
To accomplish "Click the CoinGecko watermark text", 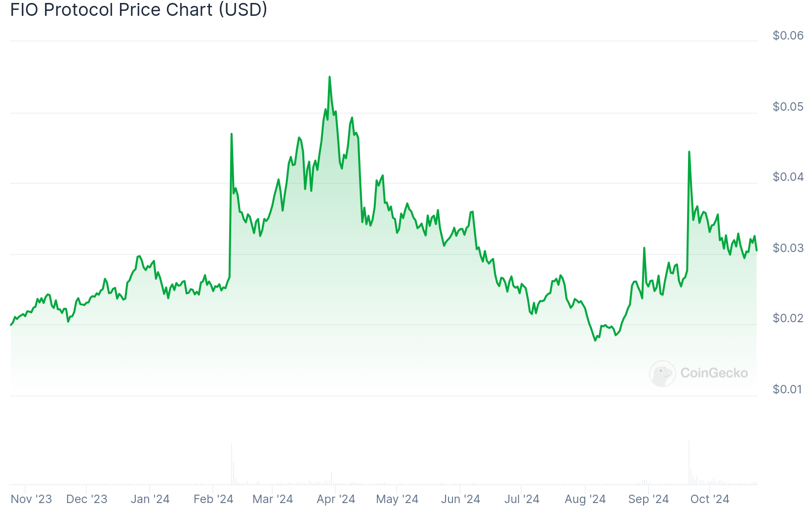I will 714,373.
